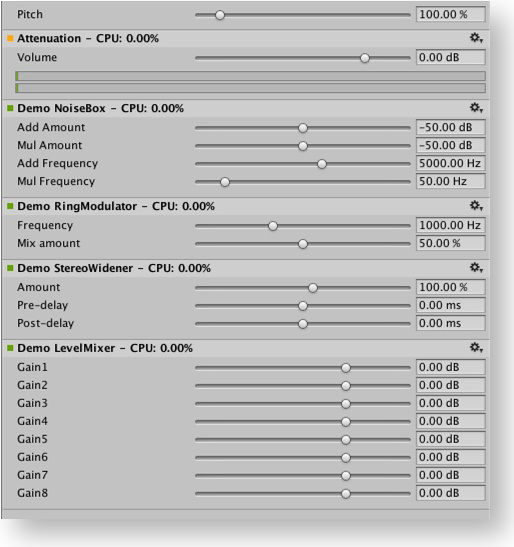This screenshot has height=547, width=514.
Task: Select the Demo LevelMixer header title
Action: tap(105, 348)
